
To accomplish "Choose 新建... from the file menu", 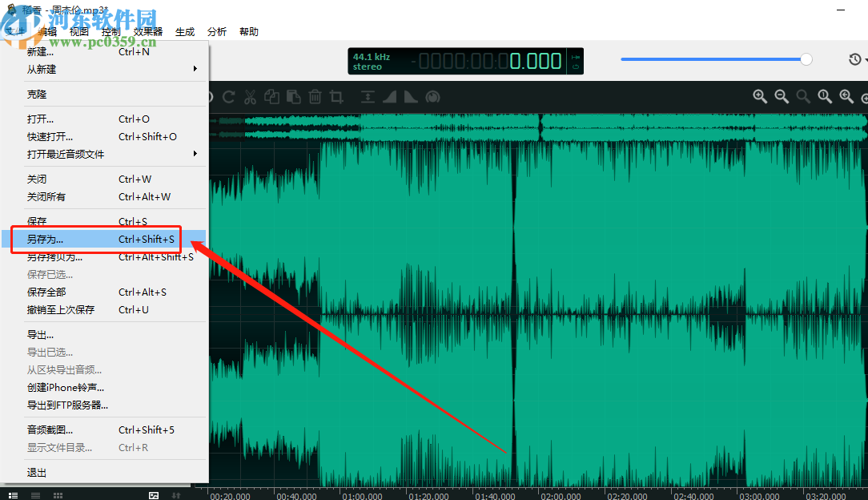I will pyautogui.click(x=104, y=51).
